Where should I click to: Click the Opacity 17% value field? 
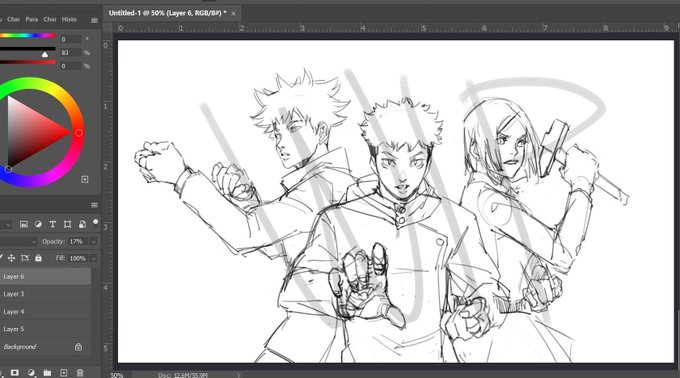click(x=77, y=241)
